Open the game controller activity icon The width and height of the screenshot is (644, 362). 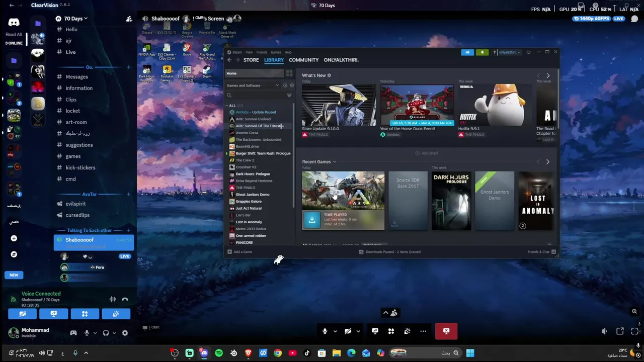[x=73, y=333]
